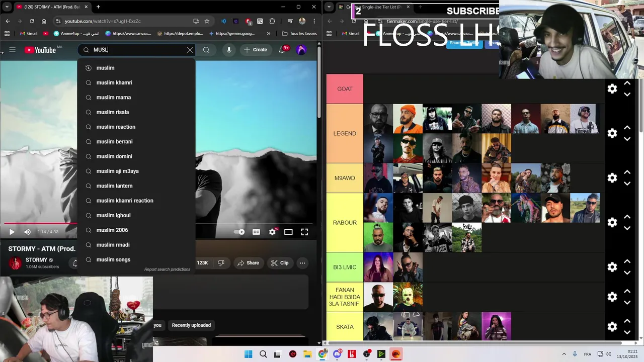Open the Gmail bookmark in left browser
Image resolution: width=644 pixels, height=362 pixels.
point(29,34)
